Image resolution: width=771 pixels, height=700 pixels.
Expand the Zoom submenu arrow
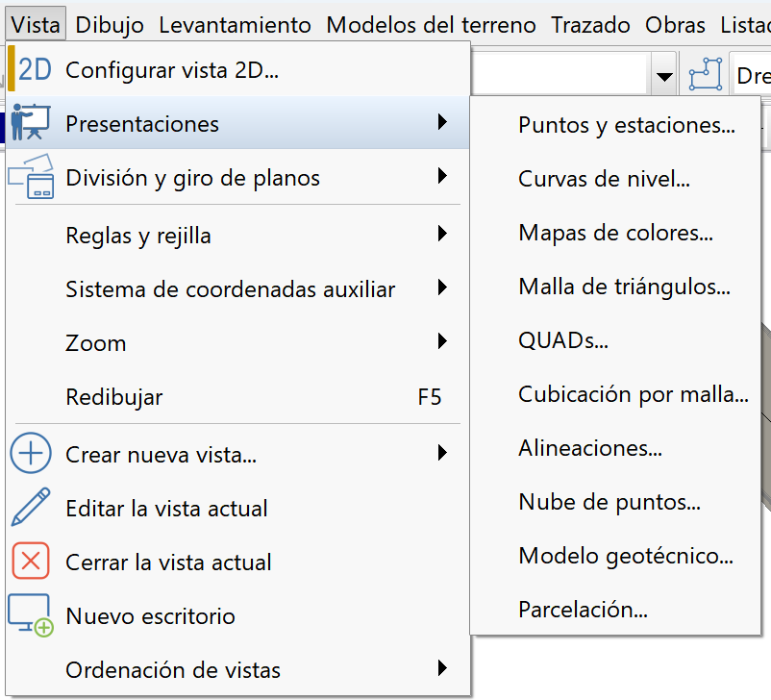[x=443, y=343]
